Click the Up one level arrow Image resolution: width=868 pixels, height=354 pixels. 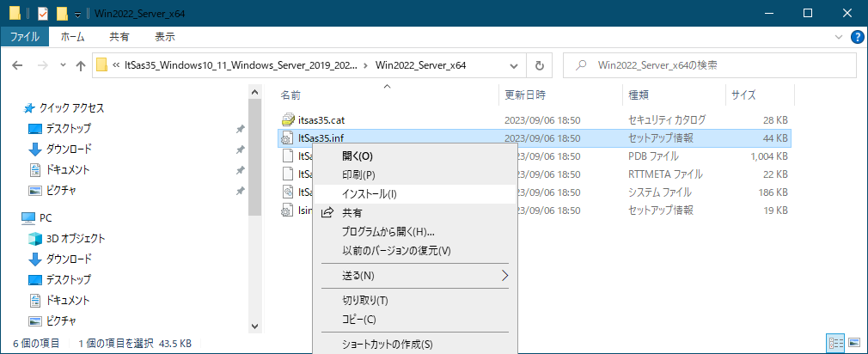click(81, 65)
